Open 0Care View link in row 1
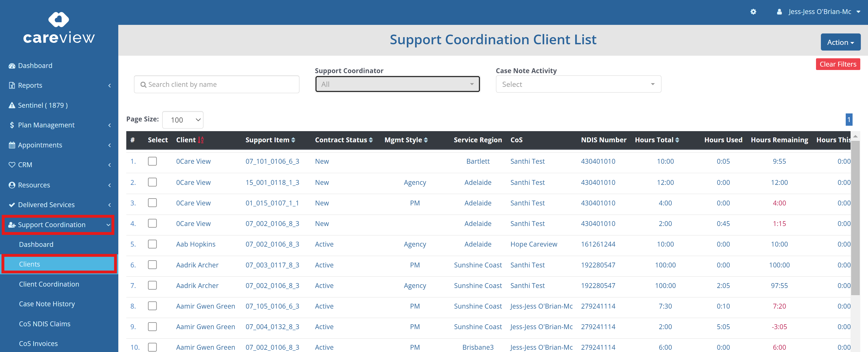Viewport: 868px width, 352px height. 193,161
